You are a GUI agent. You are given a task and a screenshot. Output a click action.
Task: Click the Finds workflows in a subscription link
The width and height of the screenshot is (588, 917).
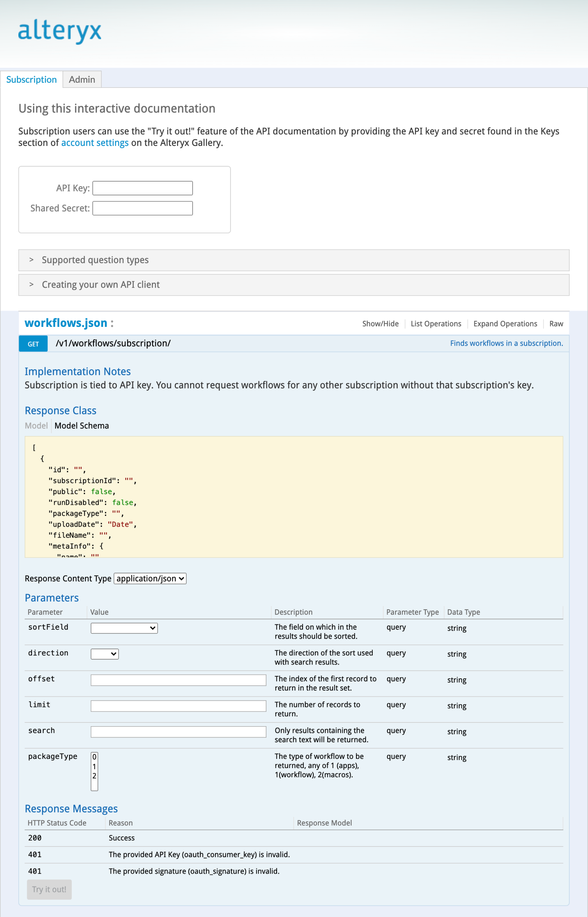[x=507, y=343]
